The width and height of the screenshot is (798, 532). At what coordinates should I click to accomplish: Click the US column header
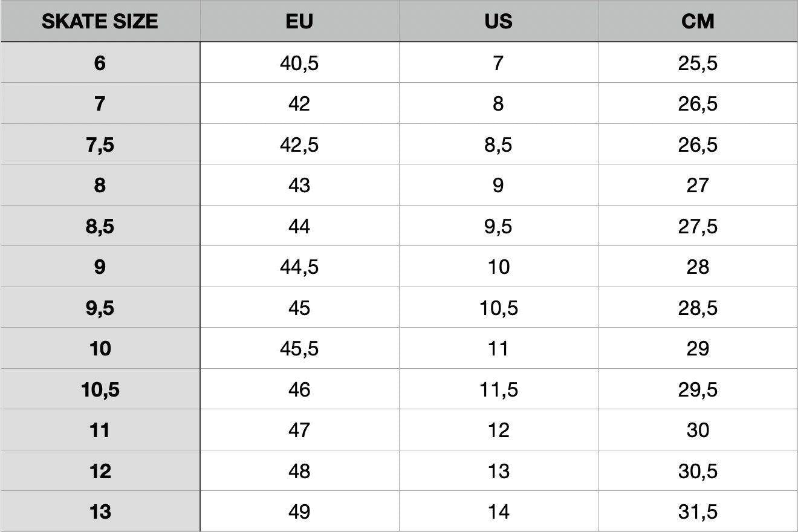coord(498,21)
